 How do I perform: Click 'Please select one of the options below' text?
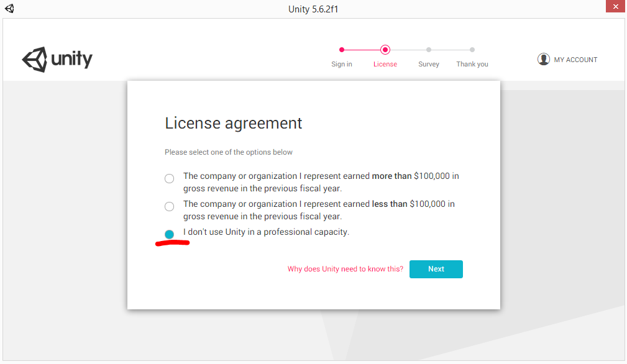click(x=228, y=152)
